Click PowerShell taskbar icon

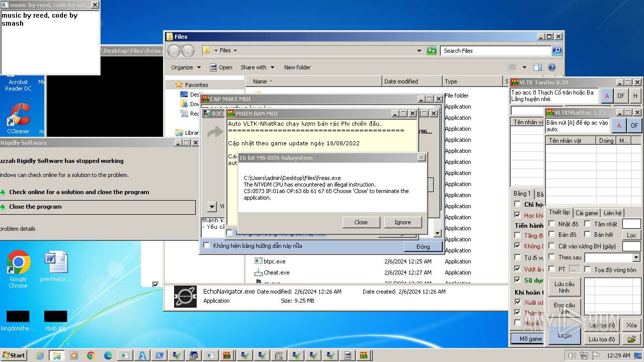point(159,355)
